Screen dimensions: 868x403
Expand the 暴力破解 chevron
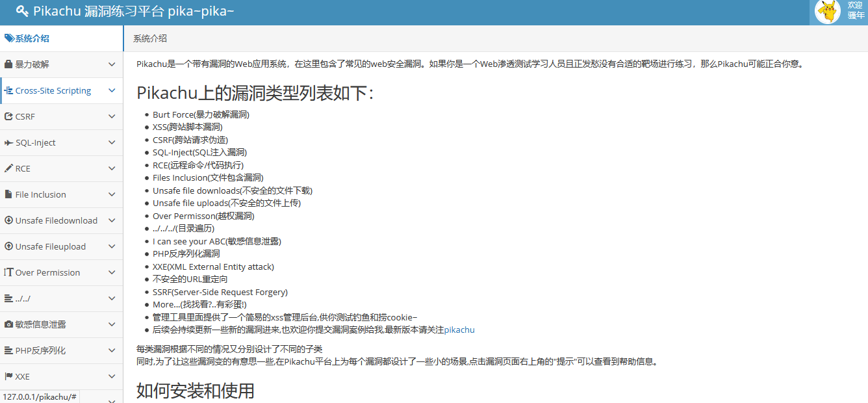tap(112, 64)
